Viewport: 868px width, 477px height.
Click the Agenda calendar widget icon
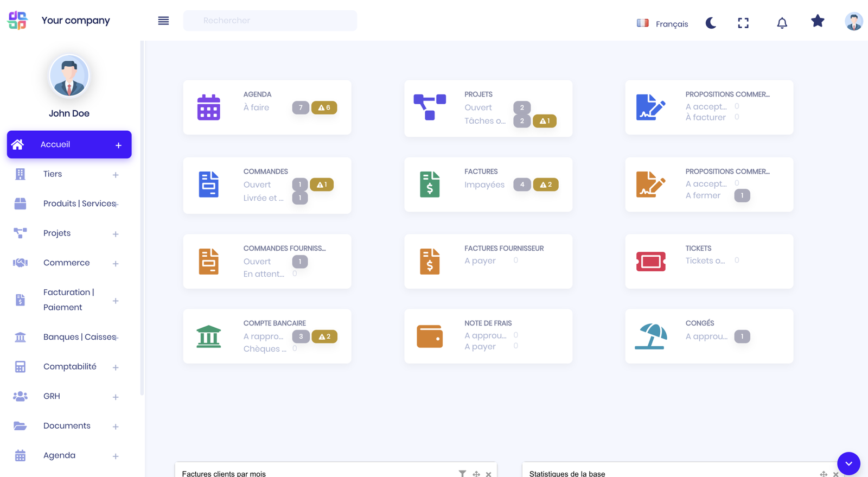pyautogui.click(x=208, y=107)
